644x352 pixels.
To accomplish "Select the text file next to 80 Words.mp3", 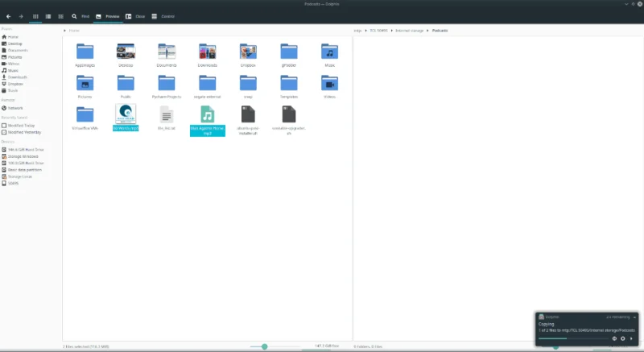I will click(x=167, y=114).
